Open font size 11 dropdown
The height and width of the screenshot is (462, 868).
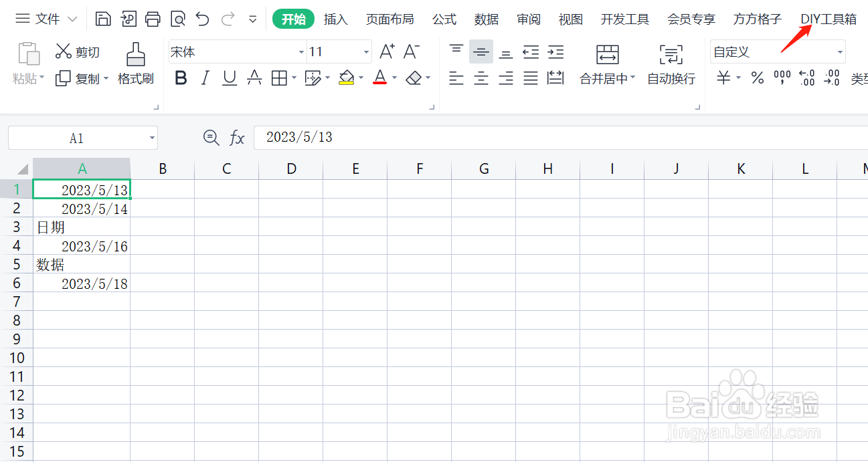point(366,52)
